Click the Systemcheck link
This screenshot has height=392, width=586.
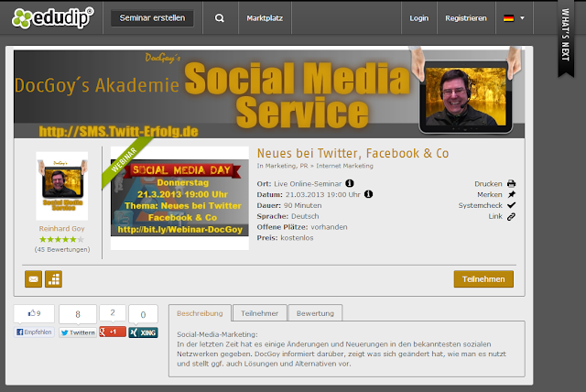[x=480, y=205]
